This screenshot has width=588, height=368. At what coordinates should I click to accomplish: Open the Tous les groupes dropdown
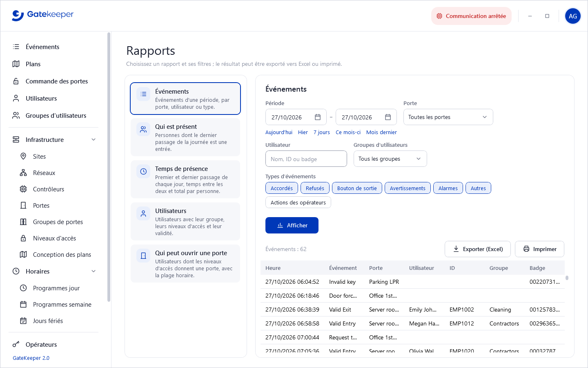pos(390,159)
